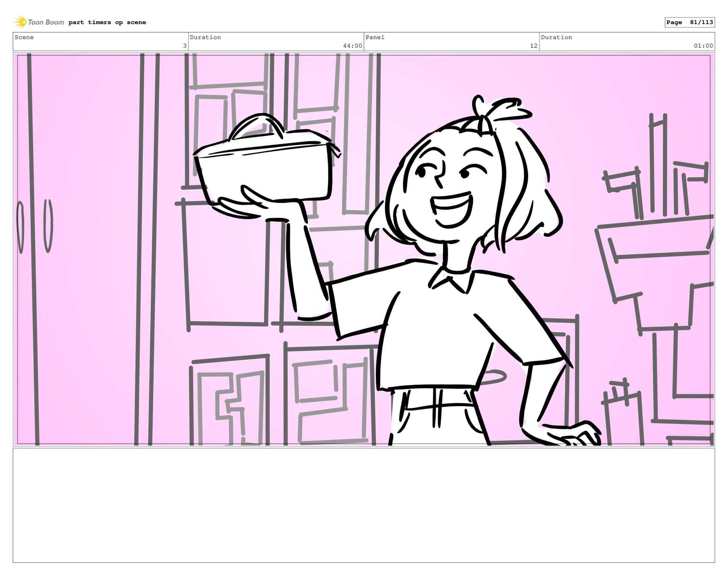
Task: Select the panel number value '12'
Action: pyautogui.click(x=533, y=46)
